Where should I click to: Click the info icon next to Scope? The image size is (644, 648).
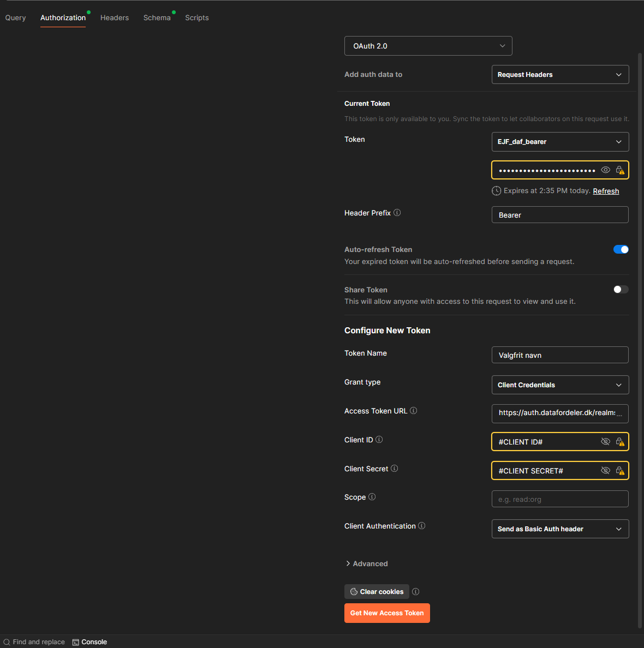(x=372, y=497)
